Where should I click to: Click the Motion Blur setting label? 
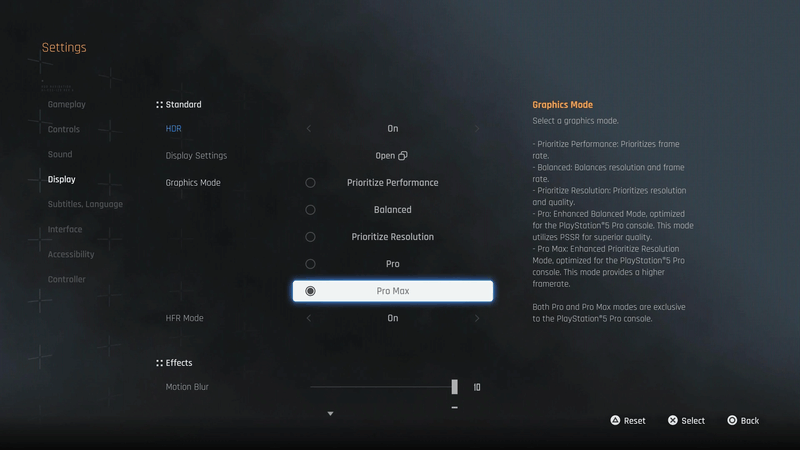(187, 387)
